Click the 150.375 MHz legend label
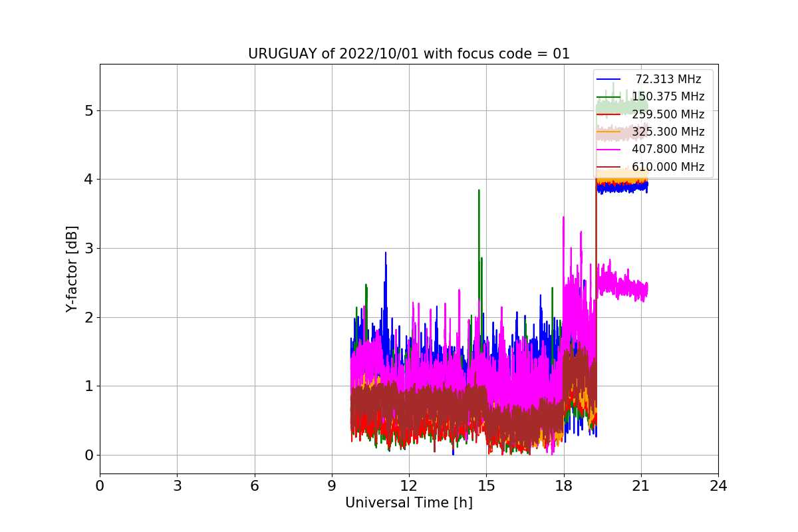 pyautogui.click(x=668, y=96)
